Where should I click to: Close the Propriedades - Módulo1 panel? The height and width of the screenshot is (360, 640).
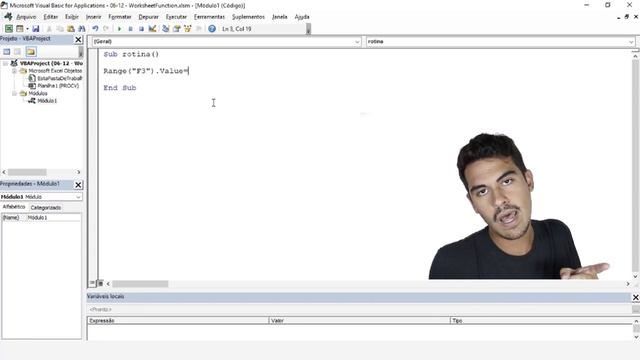click(78, 185)
